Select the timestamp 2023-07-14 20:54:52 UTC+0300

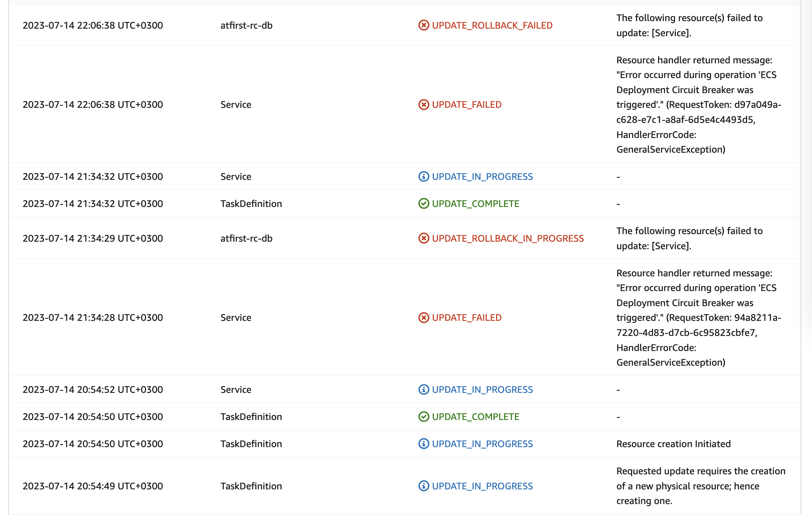click(x=92, y=389)
